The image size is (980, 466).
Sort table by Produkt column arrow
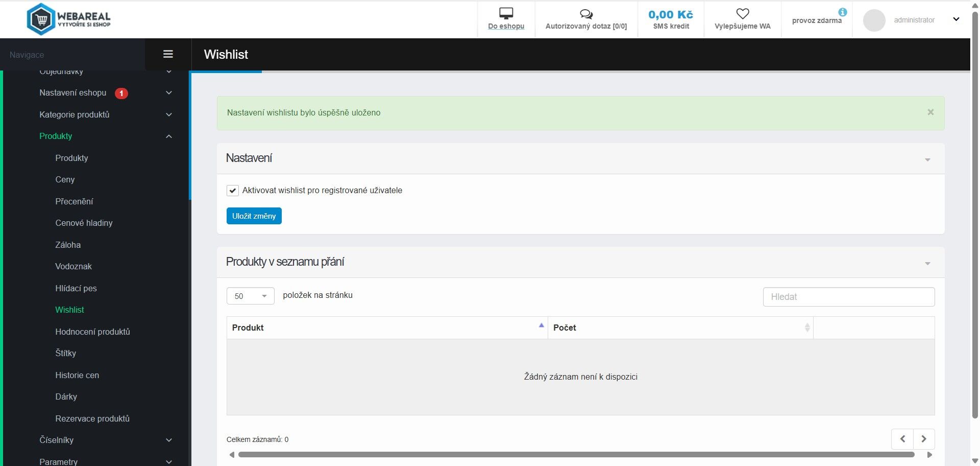pos(541,325)
